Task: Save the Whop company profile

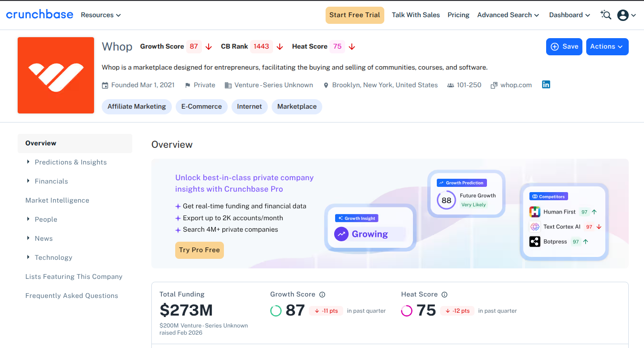Action: 564,47
